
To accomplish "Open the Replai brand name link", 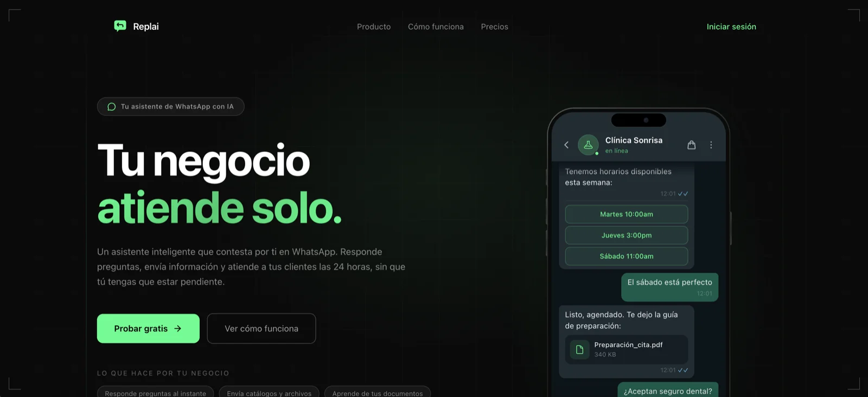I will coord(146,27).
